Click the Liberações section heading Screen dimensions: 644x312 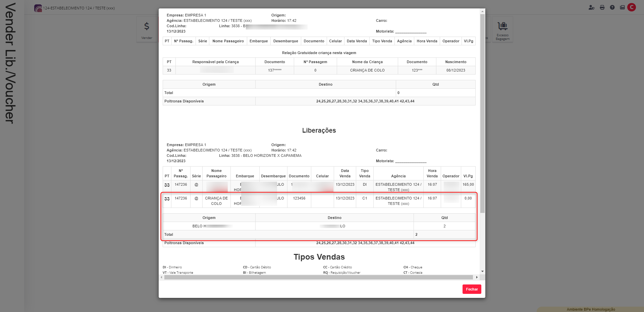319,130
